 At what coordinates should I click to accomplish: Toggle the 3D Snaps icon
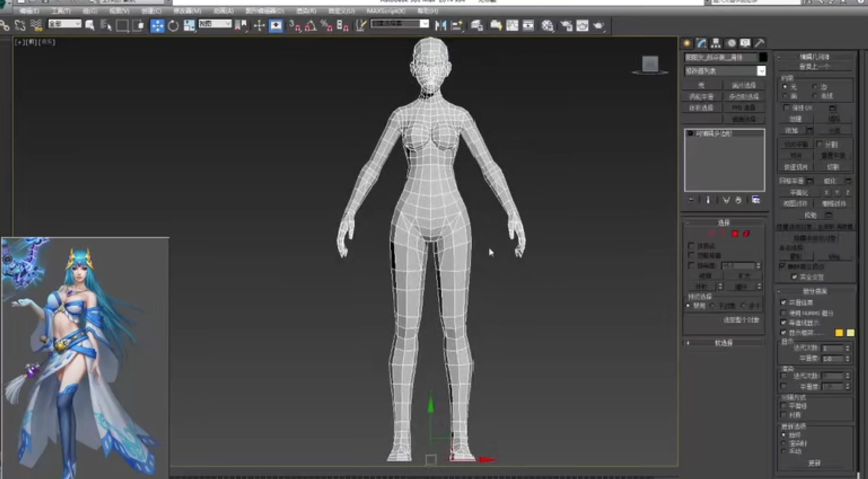295,26
